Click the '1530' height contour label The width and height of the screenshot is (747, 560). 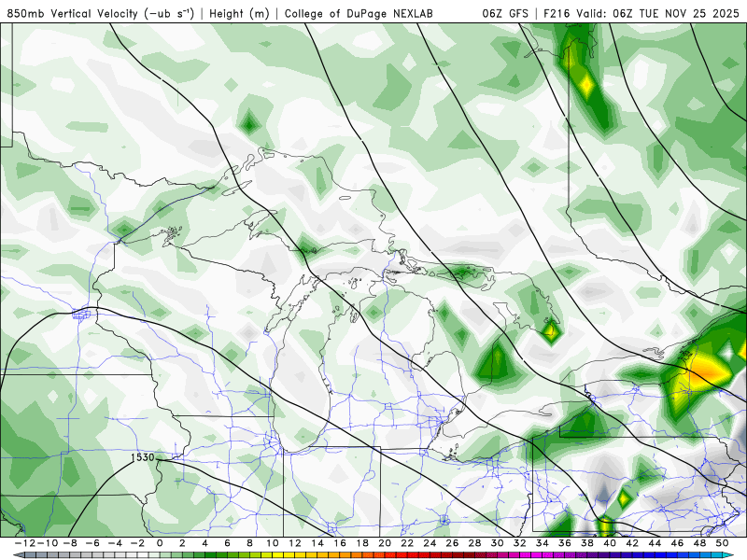143,457
